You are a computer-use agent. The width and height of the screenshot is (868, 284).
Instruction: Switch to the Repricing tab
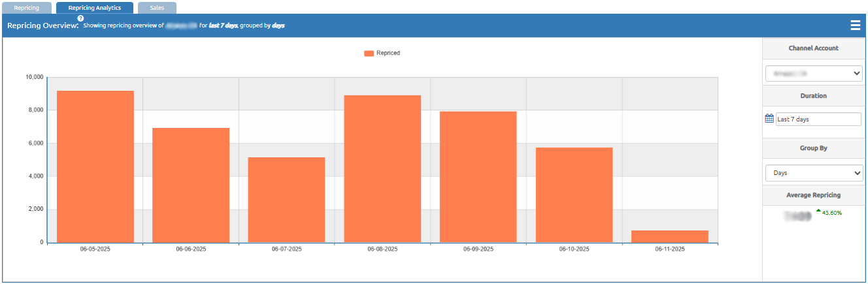click(27, 8)
